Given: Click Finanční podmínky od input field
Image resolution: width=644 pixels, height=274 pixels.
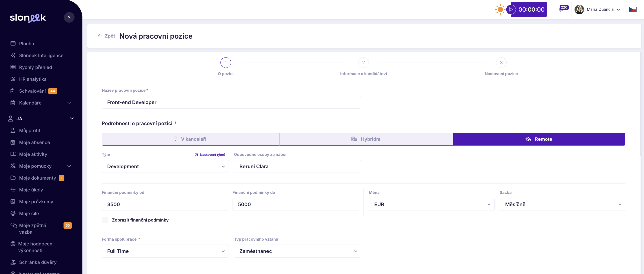Looking at the screenshot, I should [x=164, y=204].
